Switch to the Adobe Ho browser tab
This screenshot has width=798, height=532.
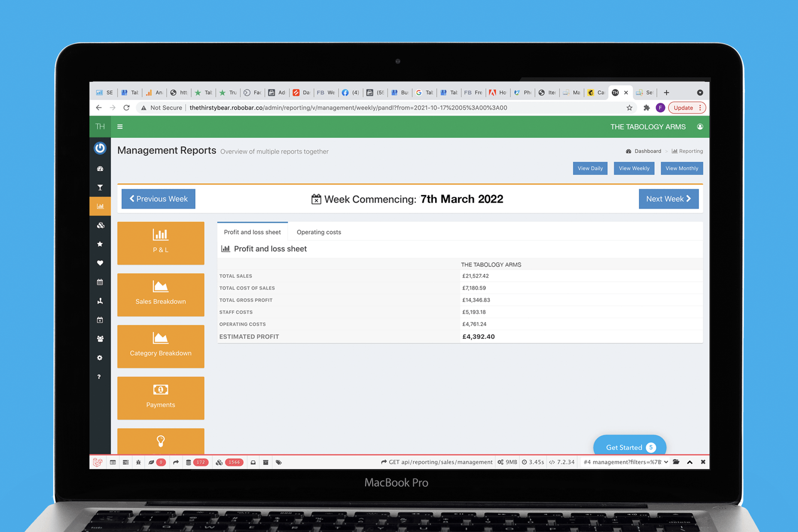coord(498,93)
